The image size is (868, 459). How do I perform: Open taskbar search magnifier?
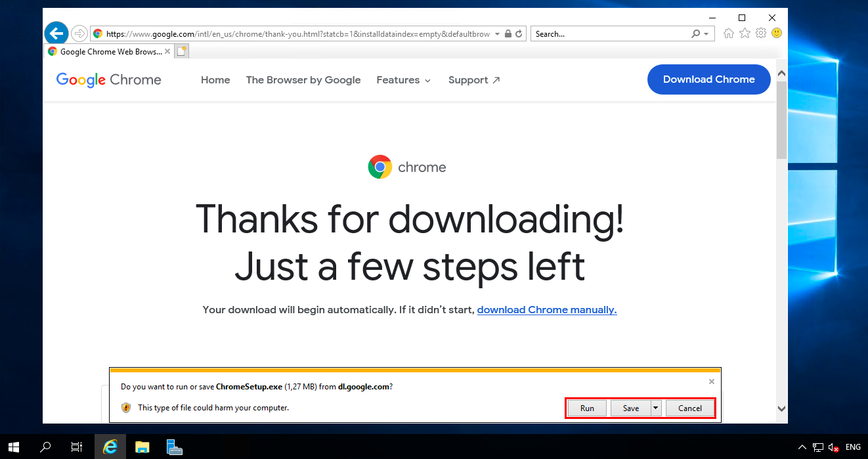click(x=45, y=447)
